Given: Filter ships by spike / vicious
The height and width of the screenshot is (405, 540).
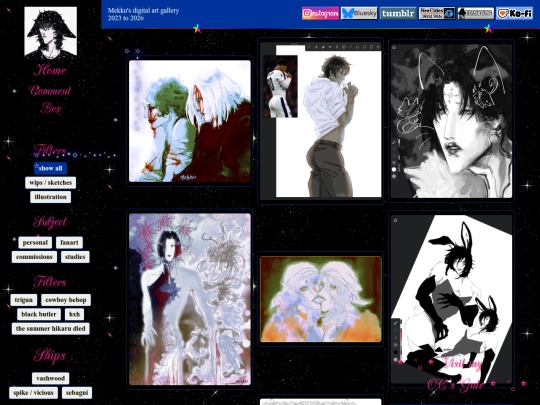Looking at the screenshot, I should 33,393.
